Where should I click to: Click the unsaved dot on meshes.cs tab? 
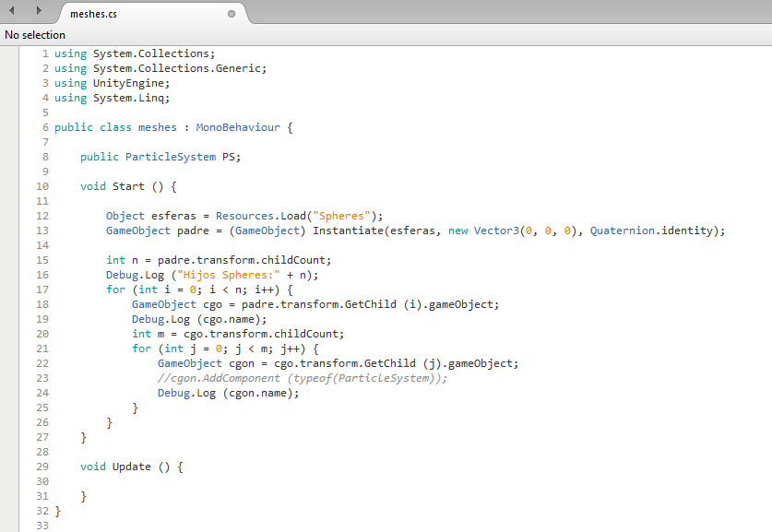(231, 14)
